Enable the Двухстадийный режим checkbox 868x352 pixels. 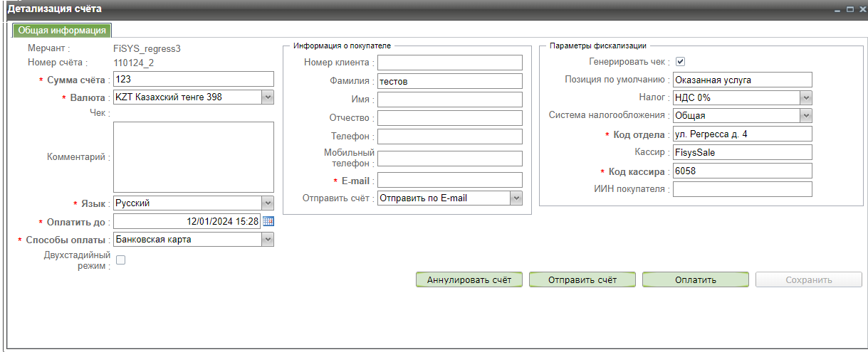tap(120, 260)
